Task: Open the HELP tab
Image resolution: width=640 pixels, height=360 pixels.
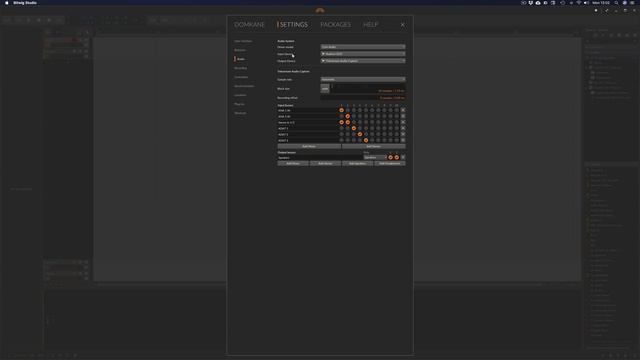Action: 371,24
